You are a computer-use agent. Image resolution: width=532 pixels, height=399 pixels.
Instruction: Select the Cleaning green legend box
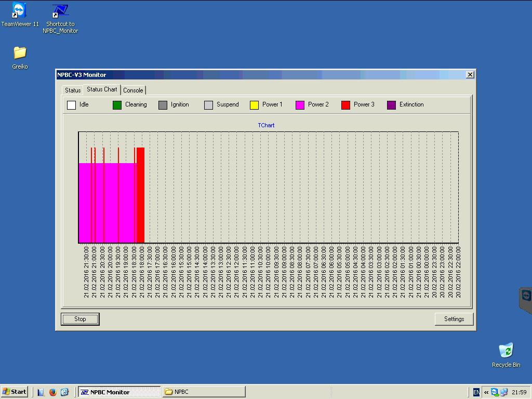[116, 104]
